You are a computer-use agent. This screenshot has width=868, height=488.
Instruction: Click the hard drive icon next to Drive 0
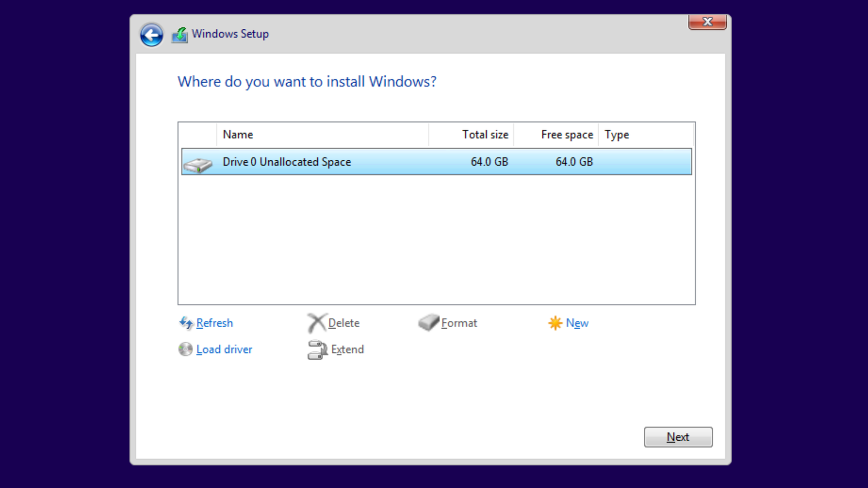tap(198, 162)
